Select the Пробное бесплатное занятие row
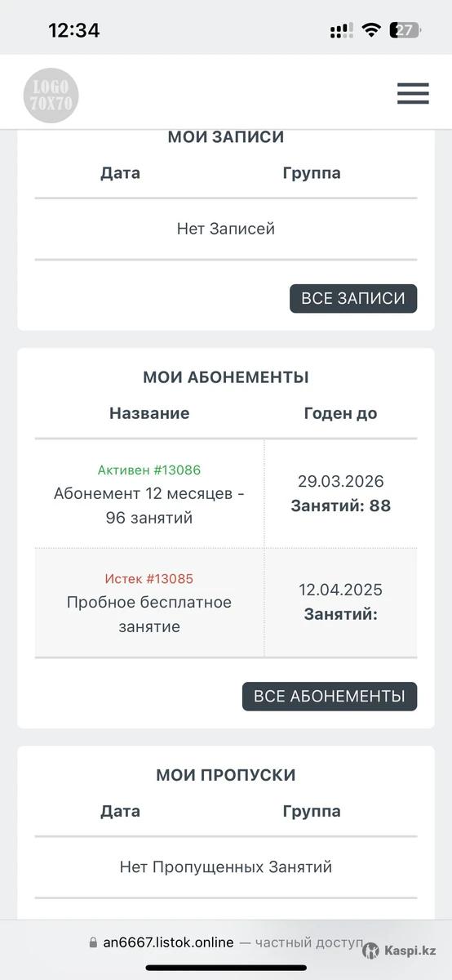Viewport: 452px width, 980px height. click(226, 603)
